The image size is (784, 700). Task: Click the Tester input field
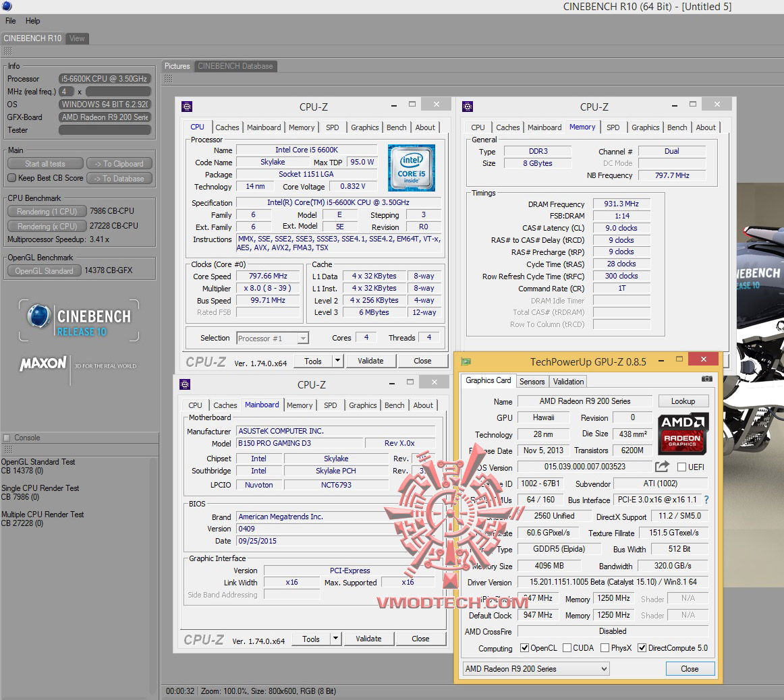pos(105,130)
